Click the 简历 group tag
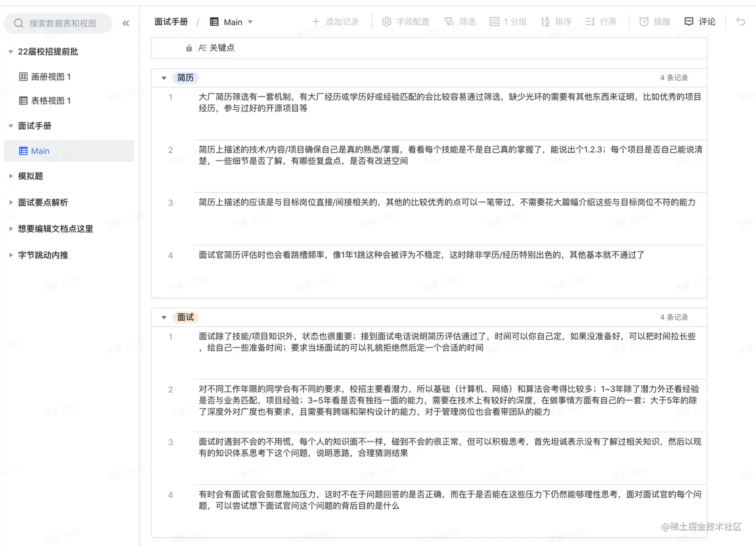Viewport: 756px width, 546px height. click(x=185, y=78)
